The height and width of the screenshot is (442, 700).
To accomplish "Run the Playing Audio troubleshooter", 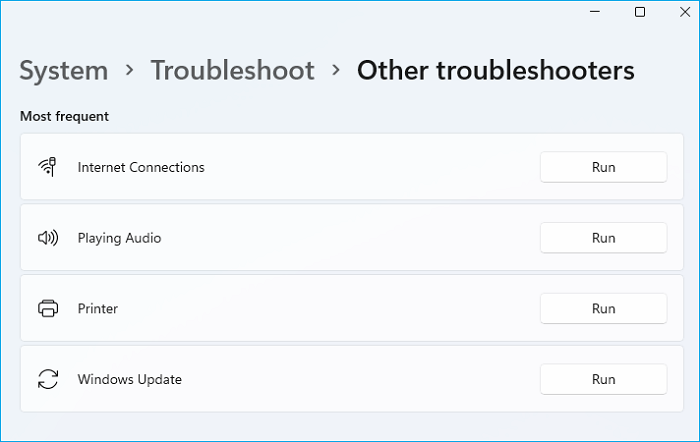I will [603, 238].
